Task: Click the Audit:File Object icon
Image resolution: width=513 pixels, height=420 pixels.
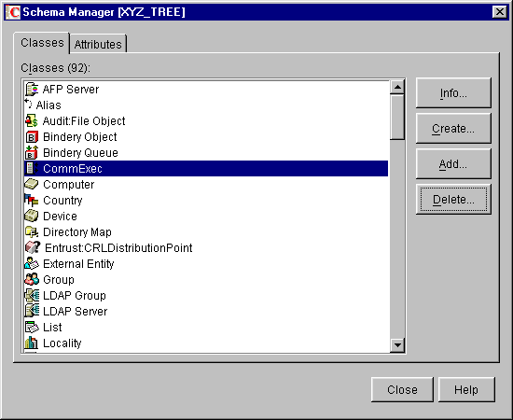Action: (x=32, y=120)
